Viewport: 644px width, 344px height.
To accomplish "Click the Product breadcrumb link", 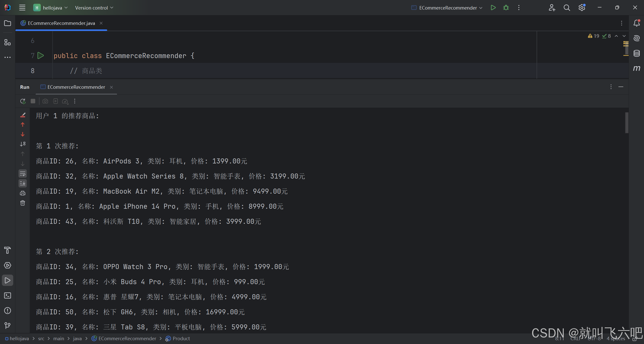I will (x=181, y=338).
